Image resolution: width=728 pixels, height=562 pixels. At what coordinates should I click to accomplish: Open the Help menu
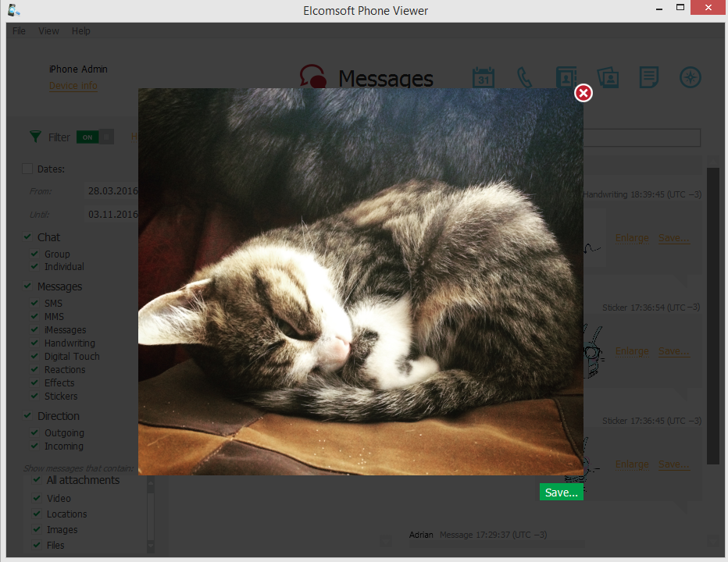click(81, 31)
